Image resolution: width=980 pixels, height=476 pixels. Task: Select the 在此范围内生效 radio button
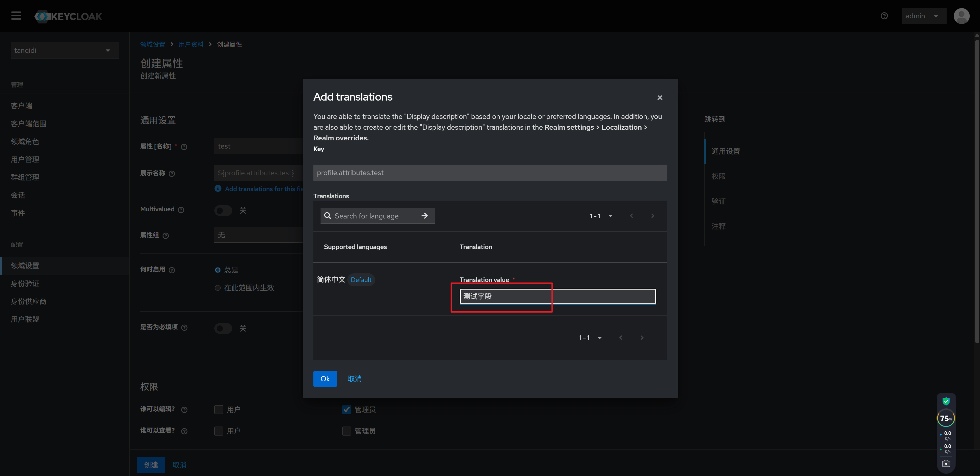pos(218,288)
